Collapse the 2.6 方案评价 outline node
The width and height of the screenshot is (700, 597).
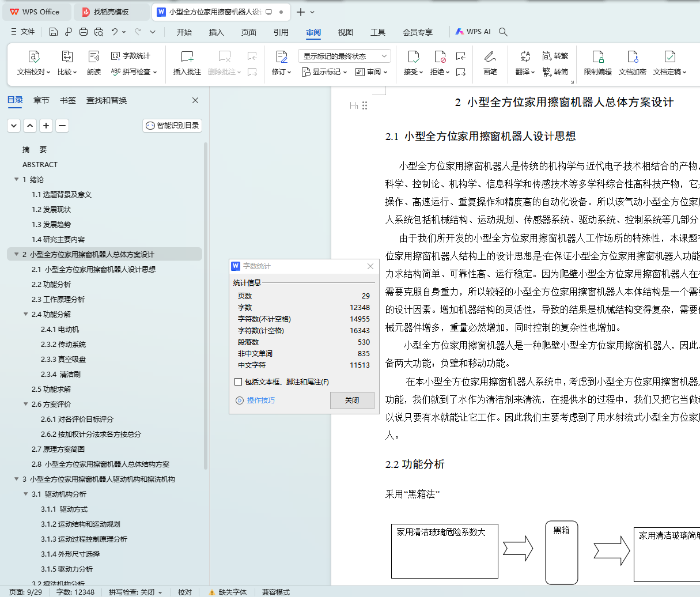point(25,404)
